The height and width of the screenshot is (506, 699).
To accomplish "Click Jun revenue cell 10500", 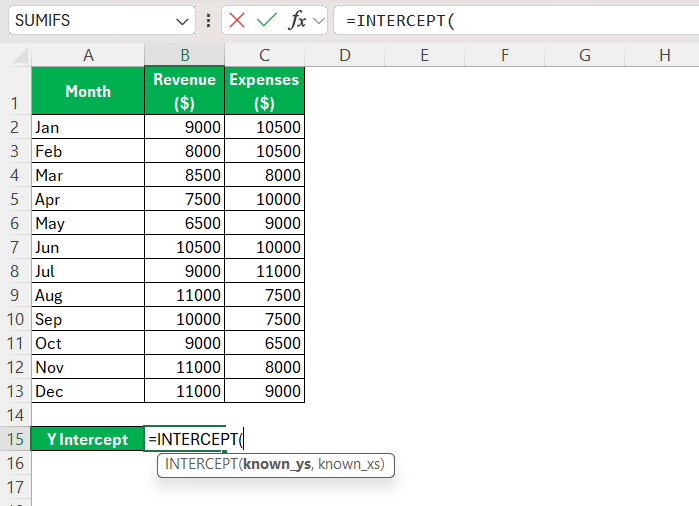I will 185,247.
